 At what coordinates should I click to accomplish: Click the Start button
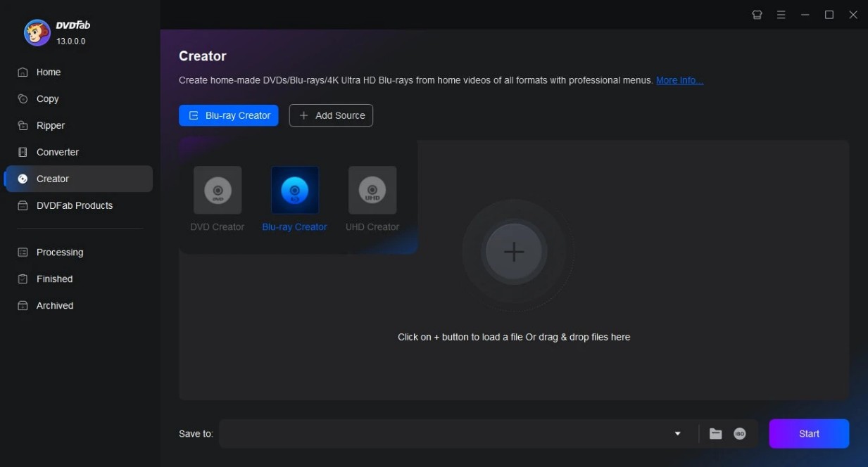[808, 434]
